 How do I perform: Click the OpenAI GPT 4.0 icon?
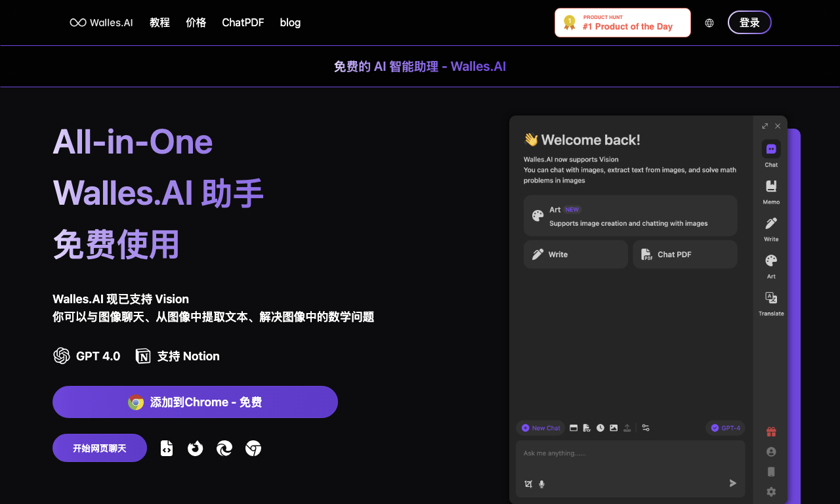(x=62, y=356)
